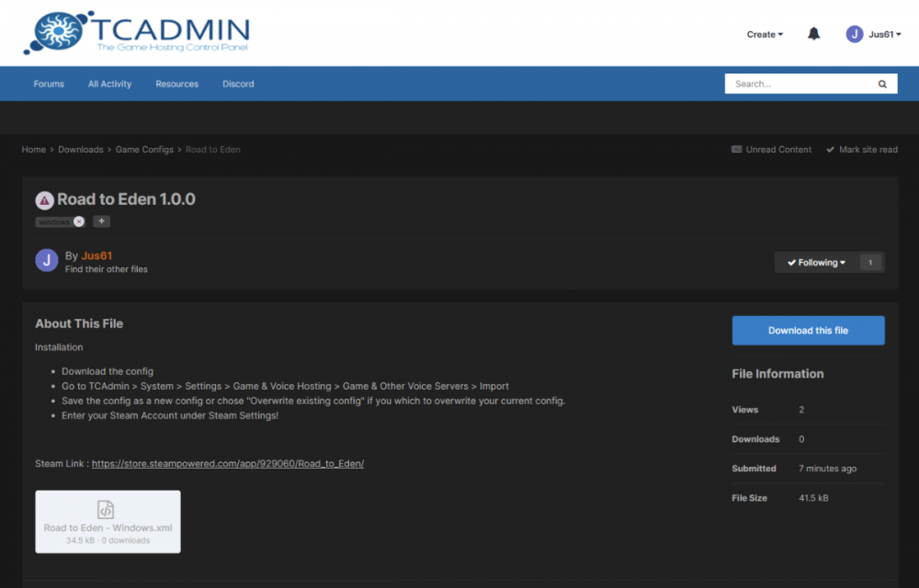Open the Road to Eden file warning icon
This screenshot has height=588, width=919.
click(x=45, y=199)
